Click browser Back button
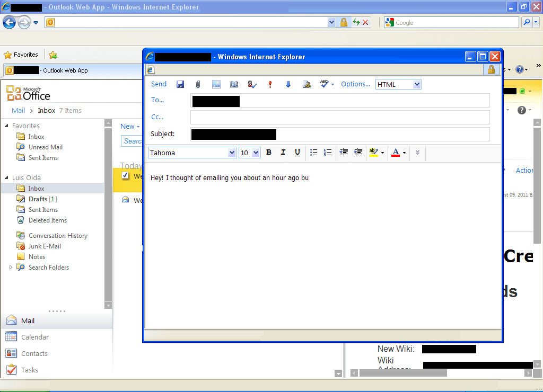This screenshot has width=543, height=392. click(10, 23)
